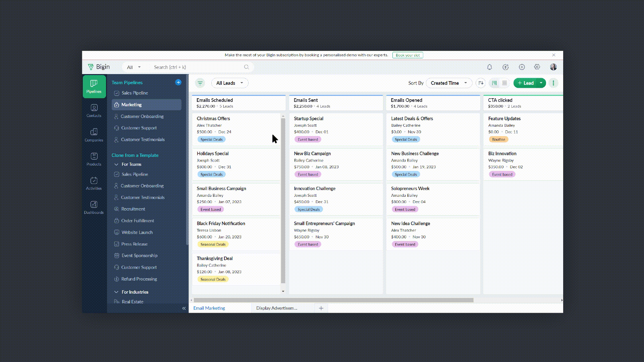Open the All Leads dropdown
The image size is (644, 362).
[x=230, y=83]
